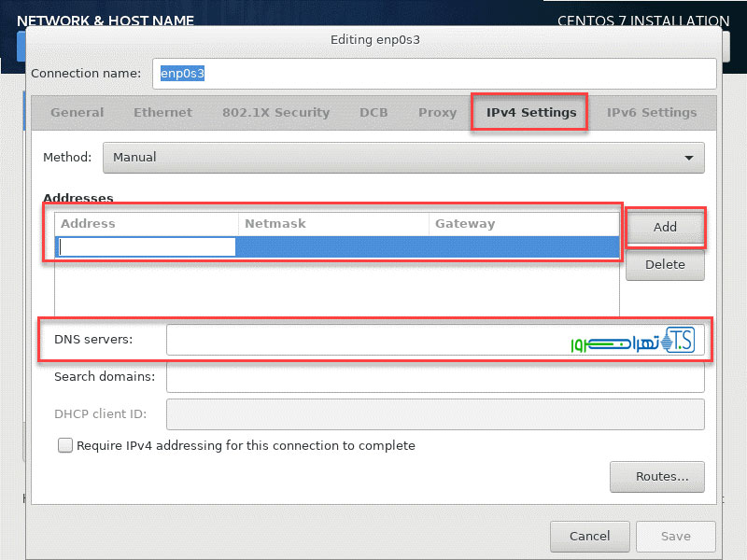The image size is (747, 560).
Task: Click the Search domains field
Action: (x=434, y=378)
